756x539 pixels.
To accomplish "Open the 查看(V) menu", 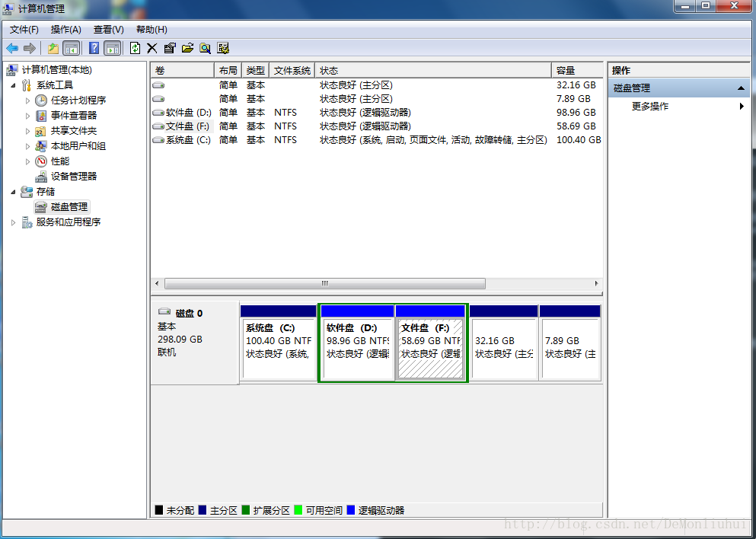I will (108, 30).
